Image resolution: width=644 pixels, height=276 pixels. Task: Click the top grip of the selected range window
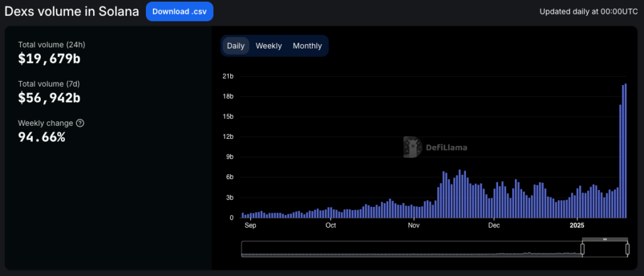click(604, 240)
